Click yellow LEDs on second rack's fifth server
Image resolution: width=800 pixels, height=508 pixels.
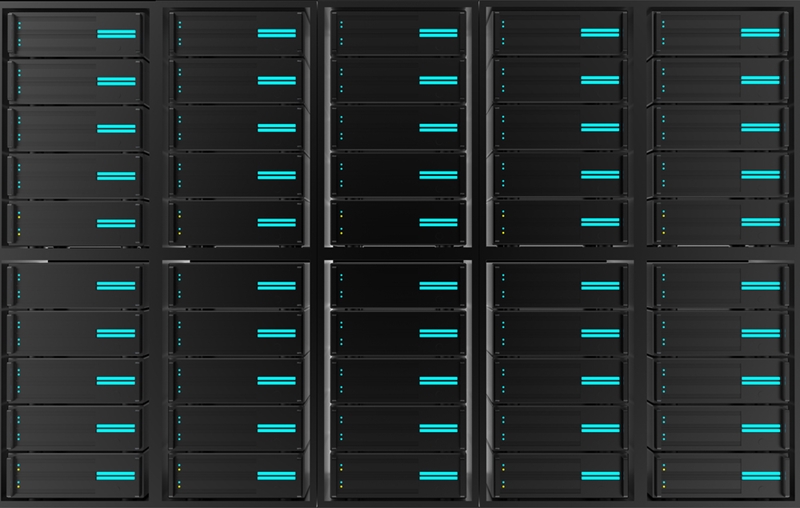click(180, 223)
